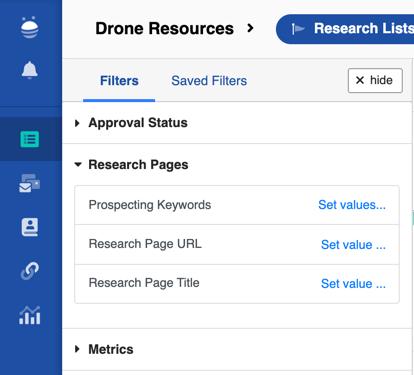Screen dimensions: 414x375
Task: Open notifications bell icon
Action: (30, 70)
